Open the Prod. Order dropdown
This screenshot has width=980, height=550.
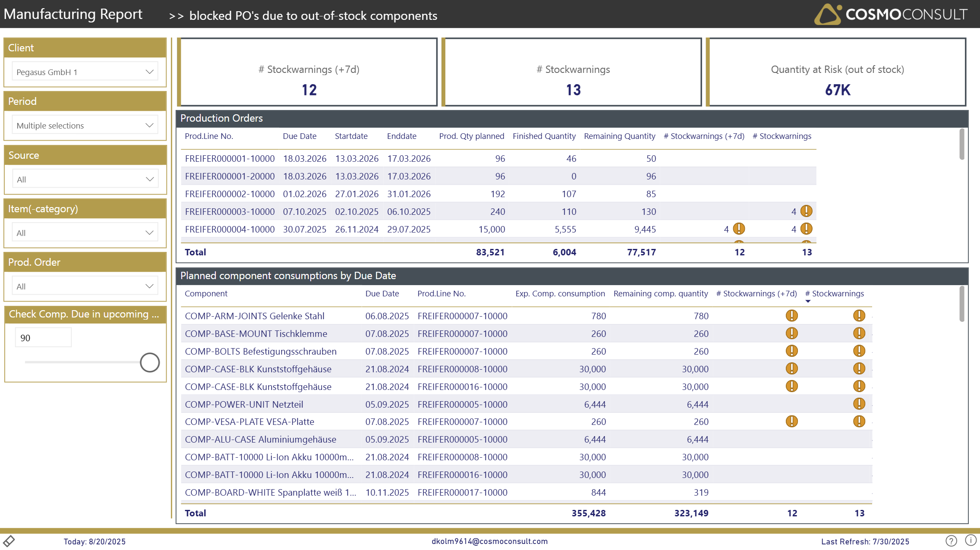[x=85, y=286]
